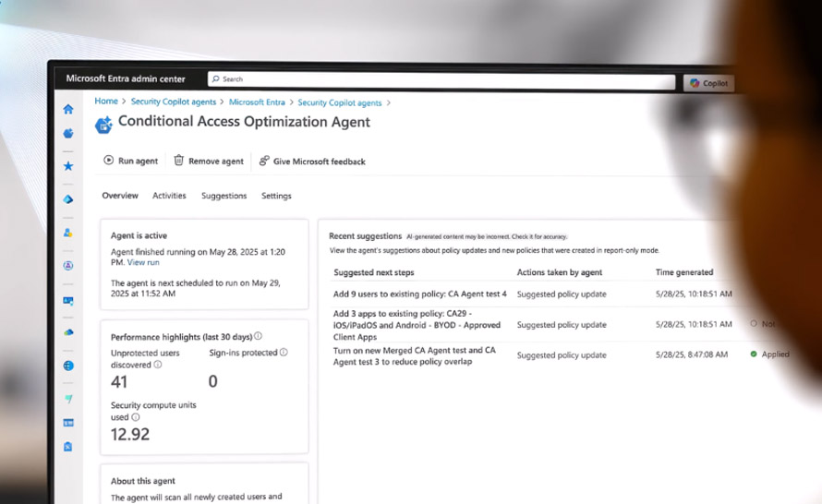The width and height of the screenshot is (822, 504).
Task: Open Home in the left sidebar
Action: tap(68, 109)
